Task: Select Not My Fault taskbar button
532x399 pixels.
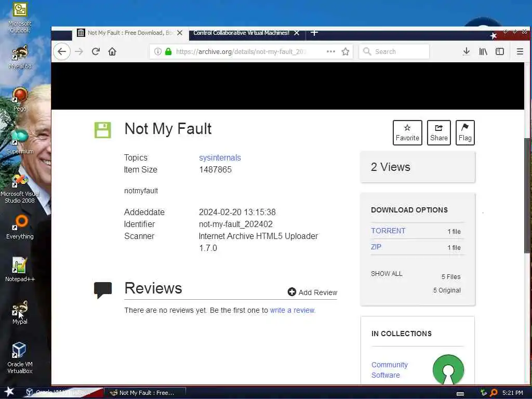Action: 144,393
